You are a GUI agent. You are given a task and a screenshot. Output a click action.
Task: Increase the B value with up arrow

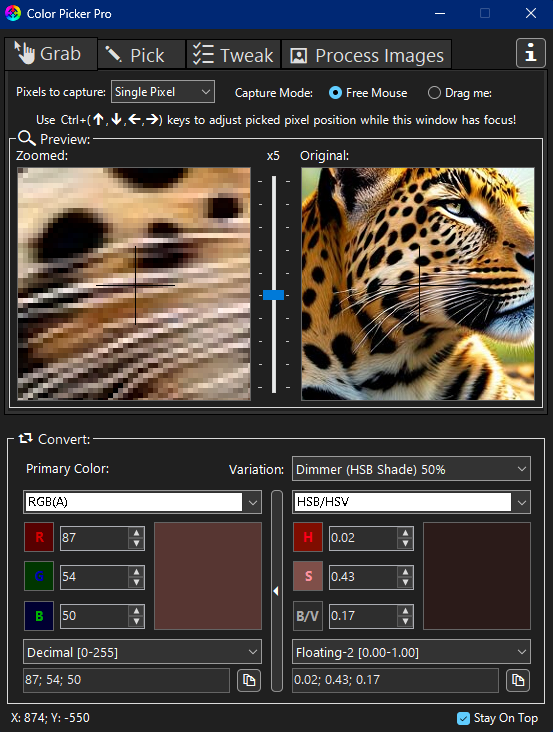click(x=136, y=611)
